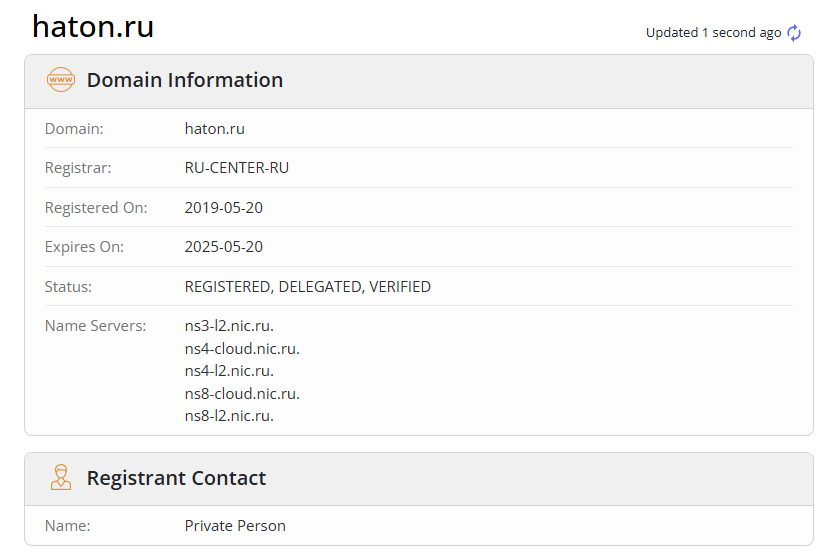Click the haton.ru domain value
Viewport: 818px width, 554px height.
click(214, 129)
